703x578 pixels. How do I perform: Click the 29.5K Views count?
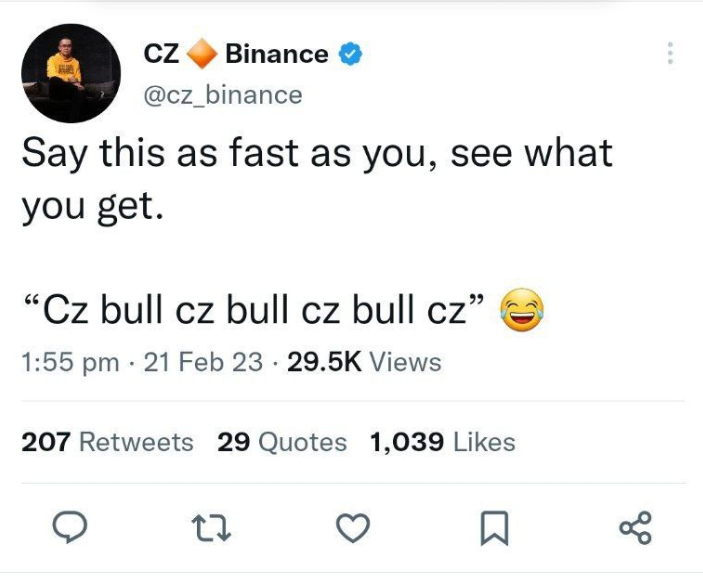(x=364, y=362)
